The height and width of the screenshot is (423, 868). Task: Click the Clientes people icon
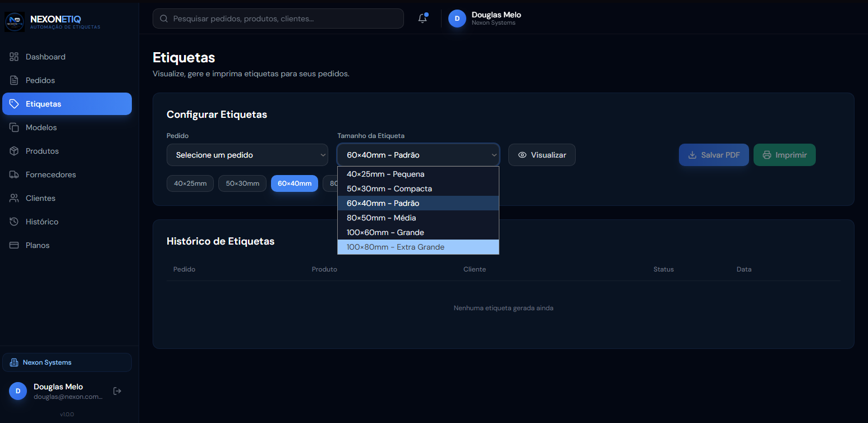tap(14, 198)
